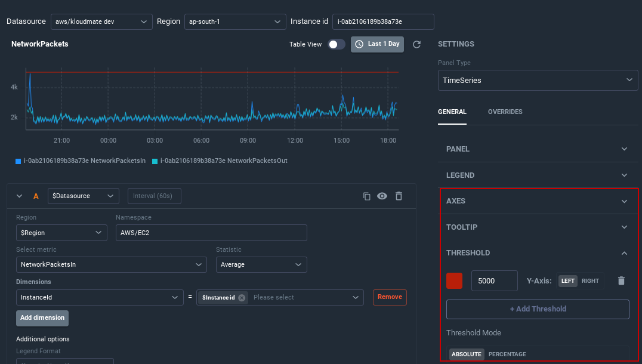Screen dimensions: 642x364
Task: Switch to the OVERRIDES tab
Action: pyautogui.click(x=505, y=112)
